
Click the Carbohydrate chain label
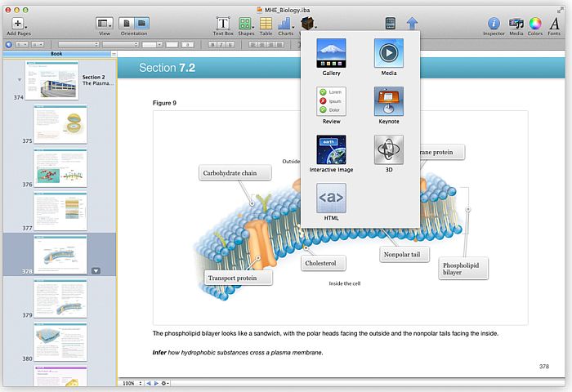pos(235,173)
